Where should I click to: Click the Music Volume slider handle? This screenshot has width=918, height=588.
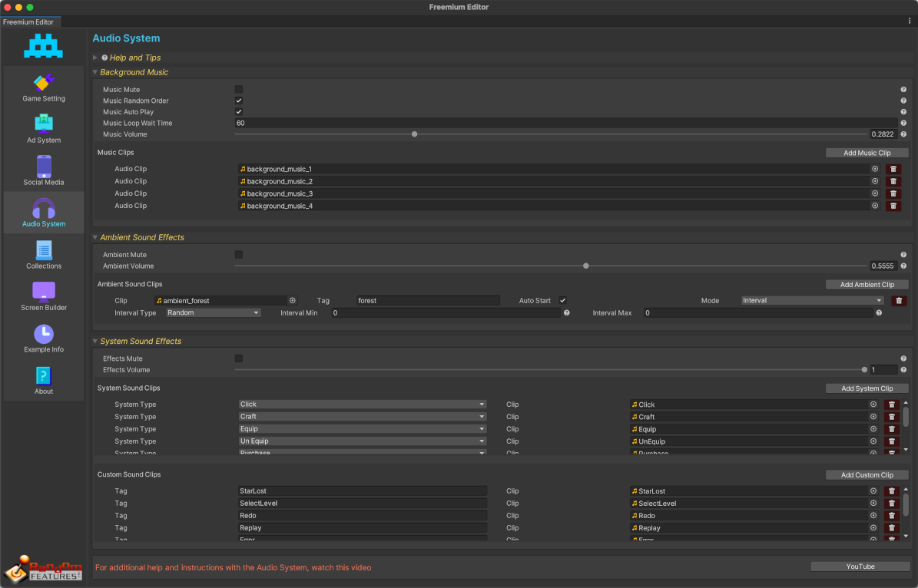[415, 134]
